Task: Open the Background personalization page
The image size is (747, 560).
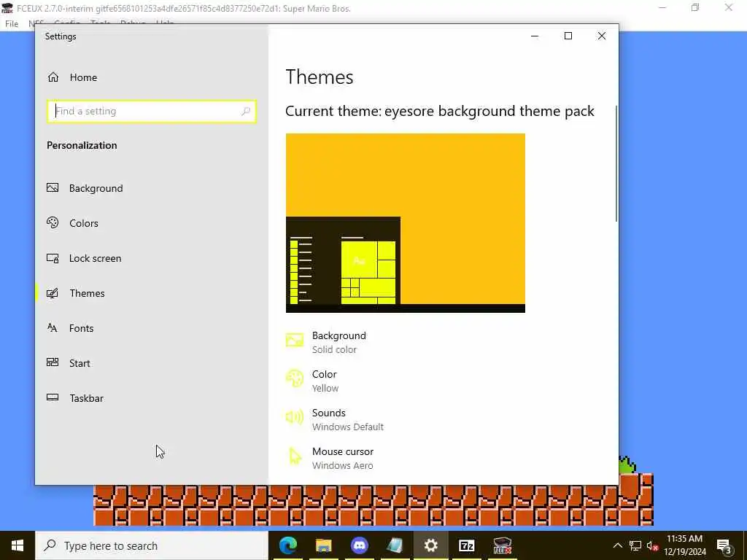Action: click(x=85, y=188)
